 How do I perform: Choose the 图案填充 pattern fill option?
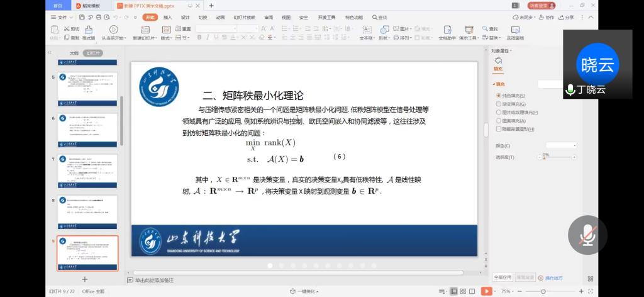499,121
